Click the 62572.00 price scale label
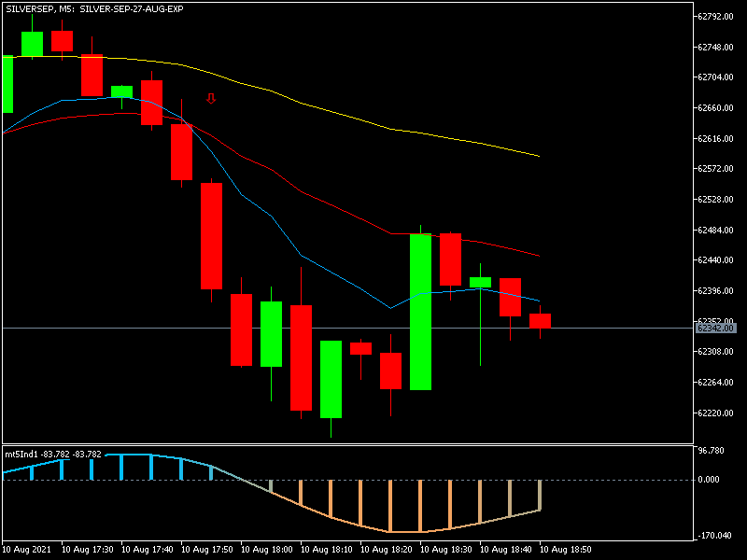The height and width of the screenshot is (560, 747). 715,169
